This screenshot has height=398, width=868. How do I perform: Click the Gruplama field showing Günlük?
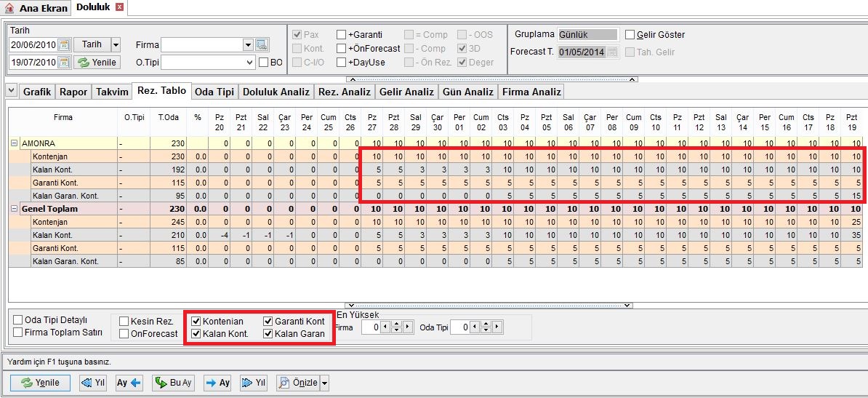click(587, 34)
